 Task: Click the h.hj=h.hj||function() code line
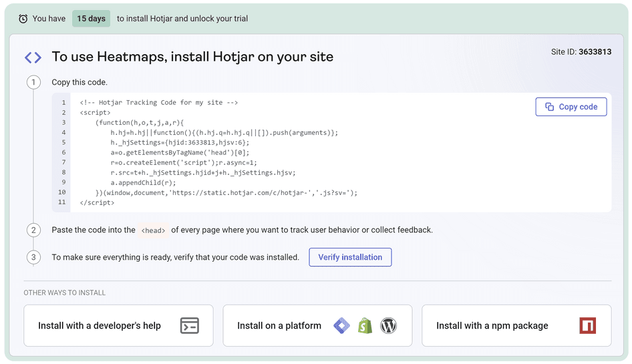tap(224, 133)
